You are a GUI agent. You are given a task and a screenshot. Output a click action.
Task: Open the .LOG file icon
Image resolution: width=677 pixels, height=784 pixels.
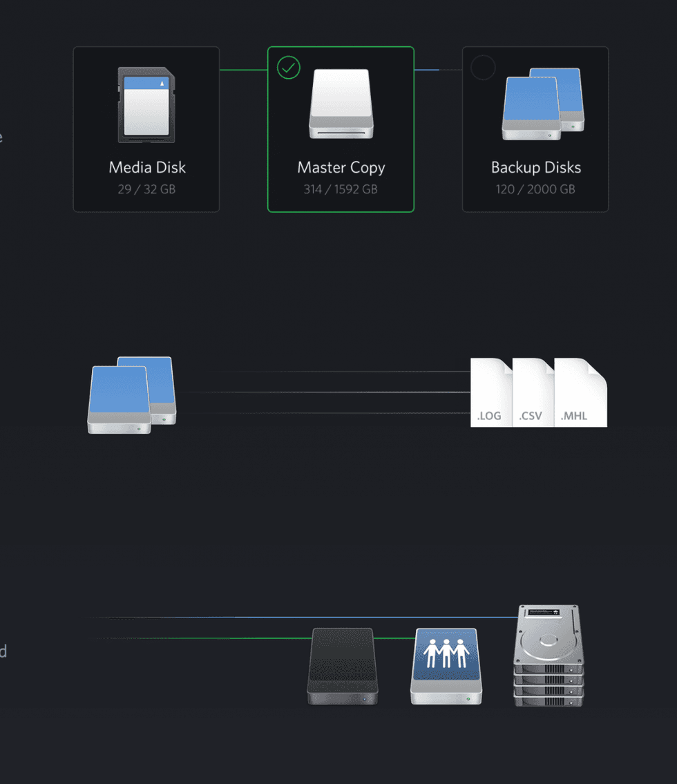[x=491, y=392]
